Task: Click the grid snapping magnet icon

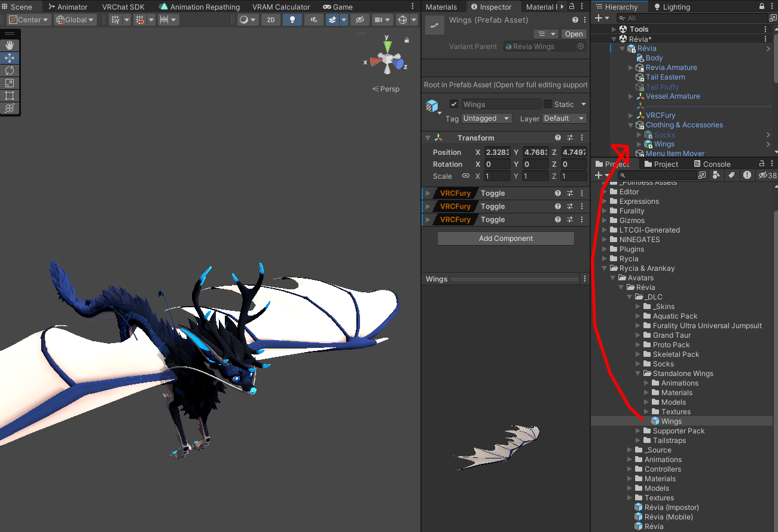Action: 140,20
